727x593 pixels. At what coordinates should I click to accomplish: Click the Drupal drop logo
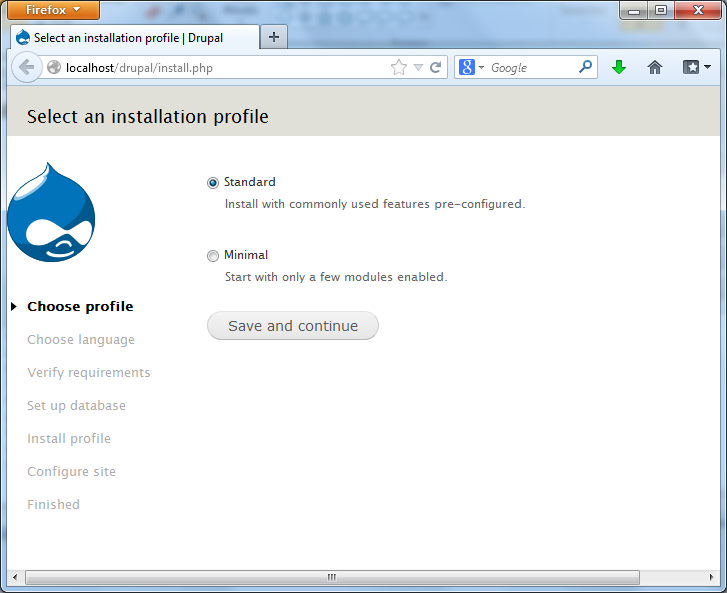51,212
